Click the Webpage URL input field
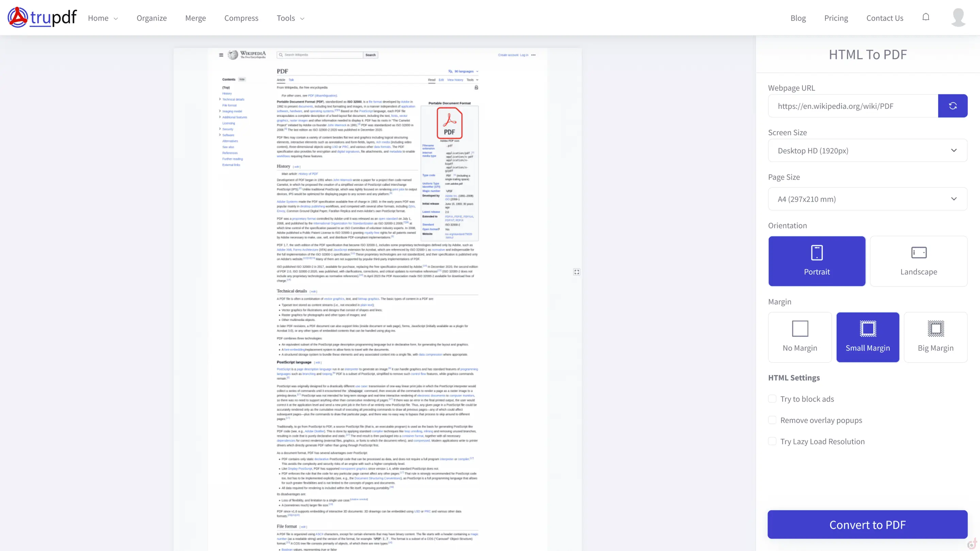Image resolution: width=980 pixels, height=551 pixels. point(852,106)
